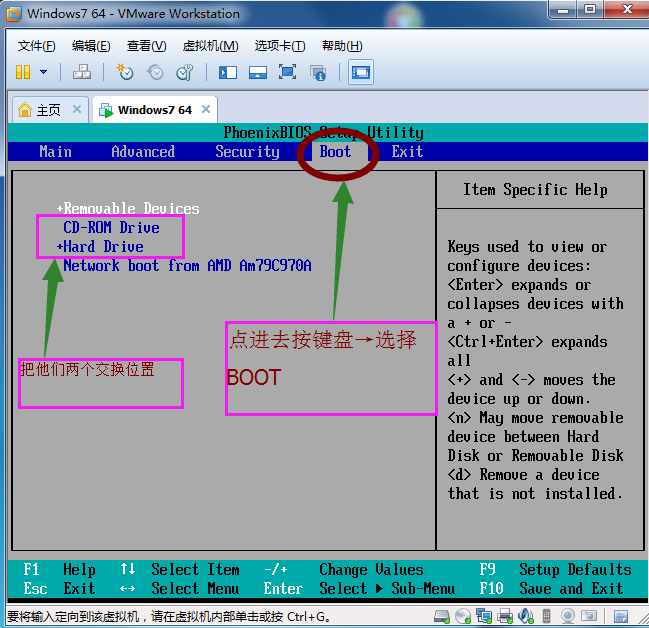Expand the +Hard Drive boot entry
This screenshot has height=628, width=649.
pos(100,246)
